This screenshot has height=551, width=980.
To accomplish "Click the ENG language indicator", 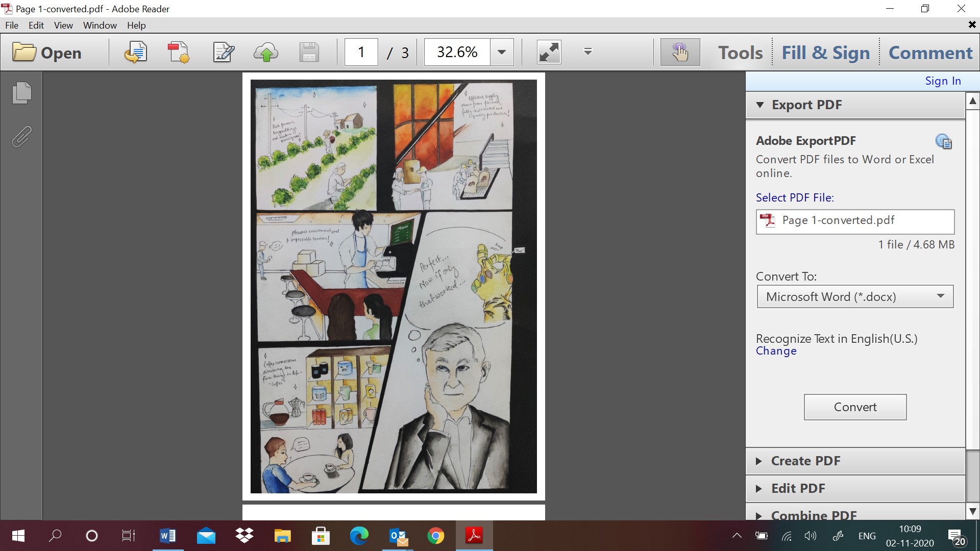I will point(867,536).
